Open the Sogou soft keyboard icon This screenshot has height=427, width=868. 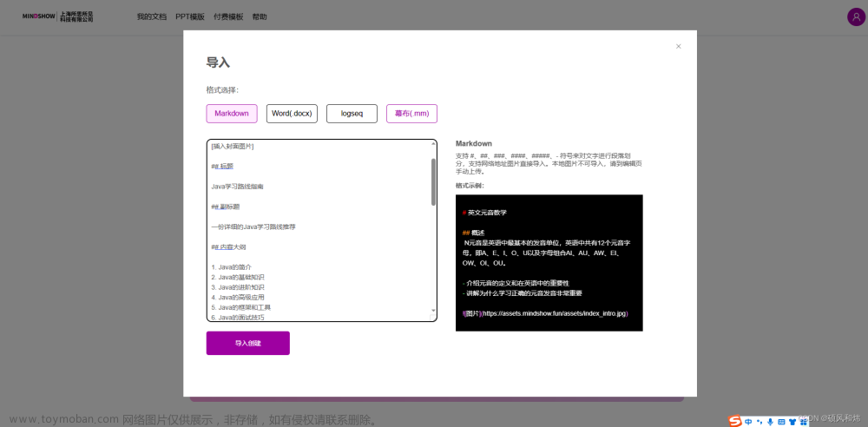(x=780, y=422)
